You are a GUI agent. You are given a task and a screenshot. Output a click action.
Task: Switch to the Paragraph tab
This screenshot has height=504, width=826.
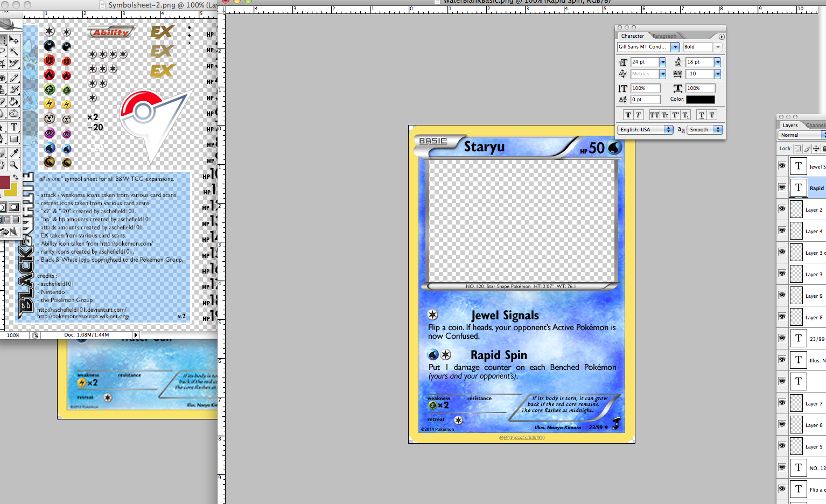[x=664, y=36]
